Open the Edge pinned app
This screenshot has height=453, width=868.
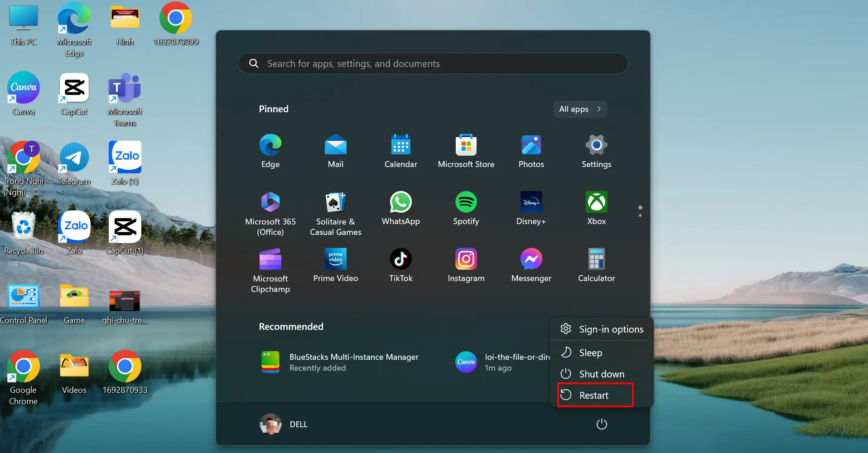click(x=270, y=151)
